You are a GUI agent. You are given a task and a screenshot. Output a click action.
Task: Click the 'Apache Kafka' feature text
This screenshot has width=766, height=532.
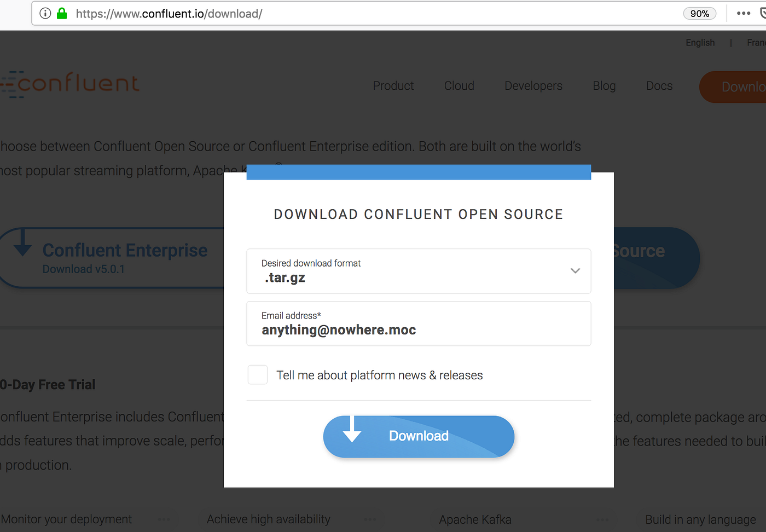coord(475,519)
